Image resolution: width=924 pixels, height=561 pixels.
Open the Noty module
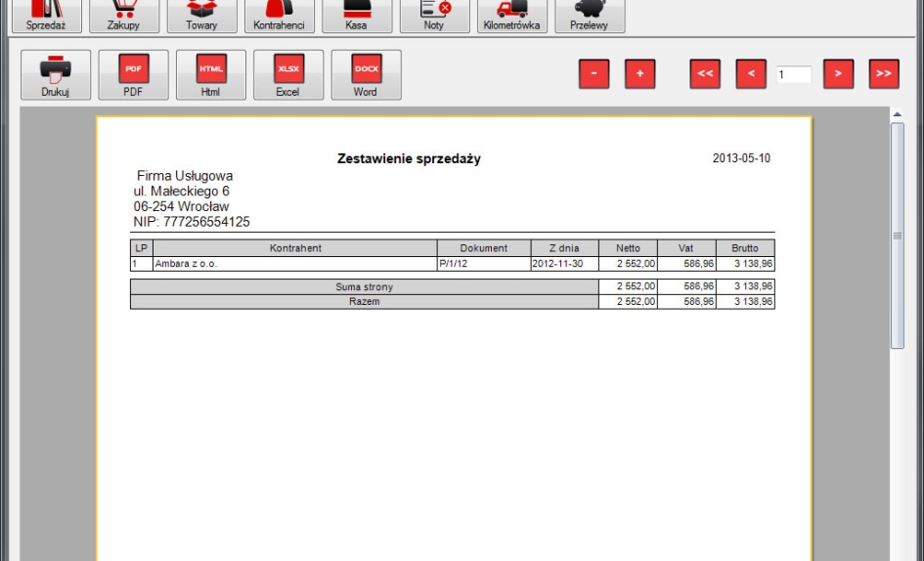click(x=434, y=15)
